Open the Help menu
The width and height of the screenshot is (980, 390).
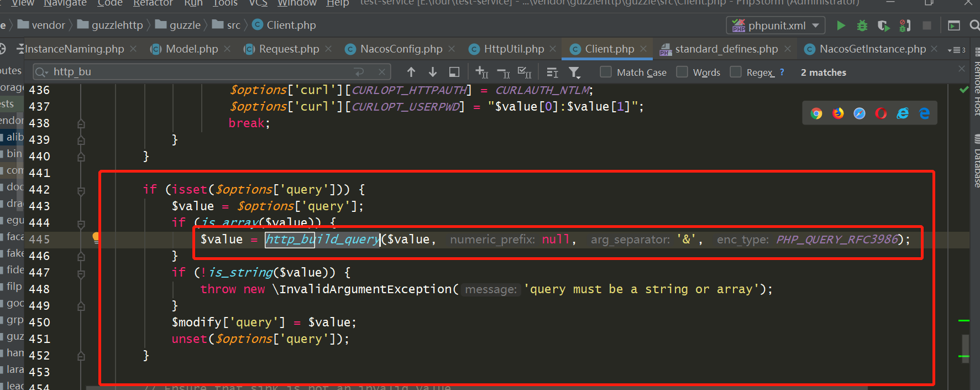(x=338, y=3)
